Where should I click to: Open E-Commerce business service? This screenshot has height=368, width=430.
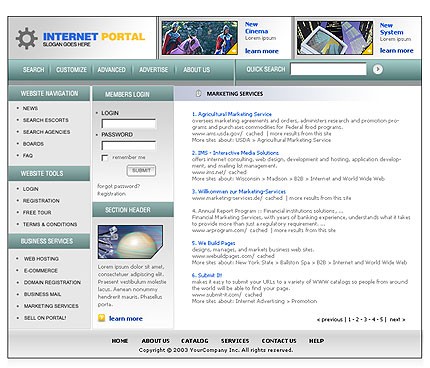(41, 271)
